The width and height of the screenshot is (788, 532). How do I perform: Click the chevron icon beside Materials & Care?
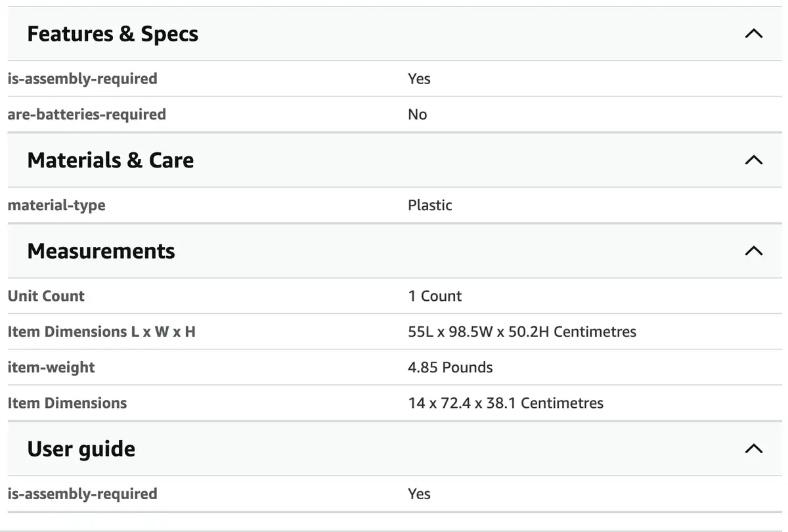pos(754,160)
